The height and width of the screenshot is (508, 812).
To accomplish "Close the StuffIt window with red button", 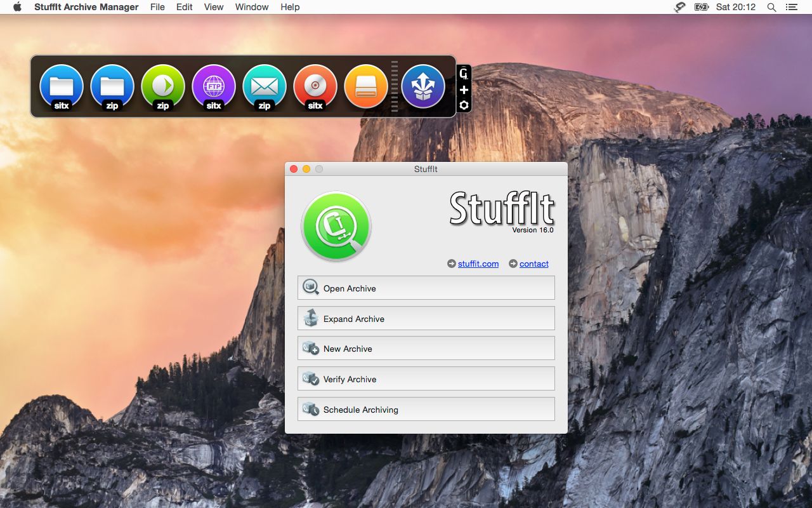I will tap(294, 169).
